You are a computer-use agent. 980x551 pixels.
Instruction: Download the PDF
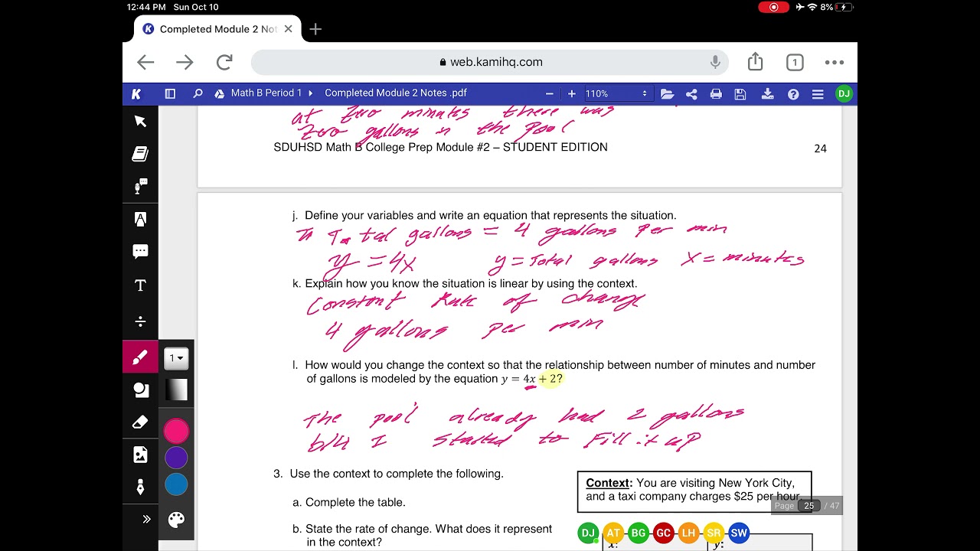coord(767,94)
